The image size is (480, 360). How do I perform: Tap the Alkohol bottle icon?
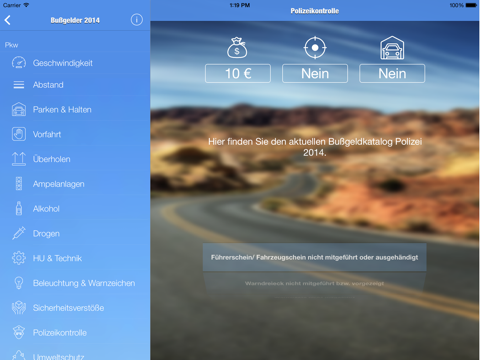pos(19,208)
